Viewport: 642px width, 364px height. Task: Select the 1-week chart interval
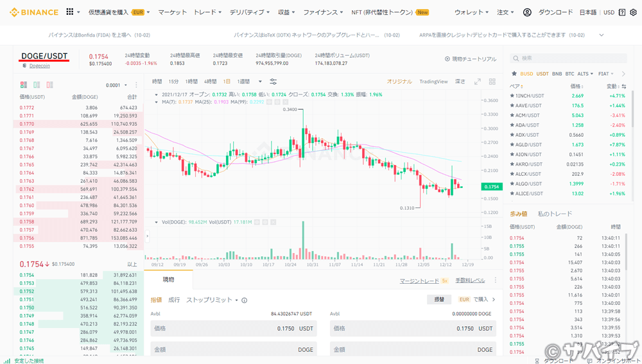243,82
